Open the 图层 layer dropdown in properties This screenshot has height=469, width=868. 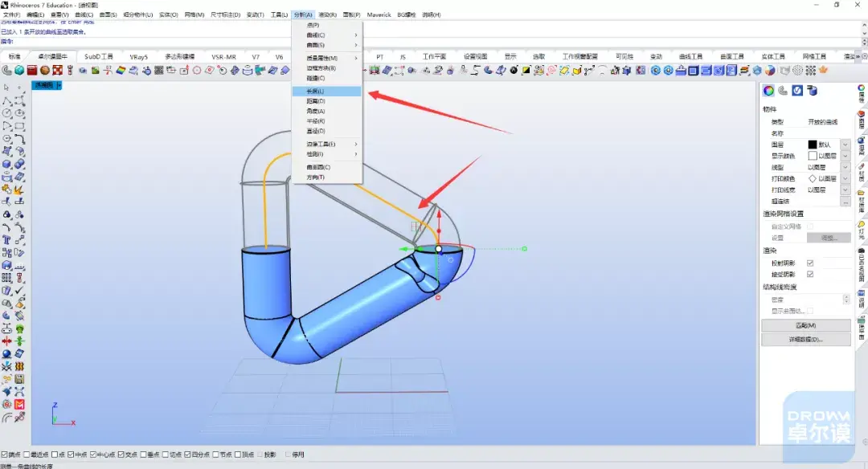click(x=845, y=145)
